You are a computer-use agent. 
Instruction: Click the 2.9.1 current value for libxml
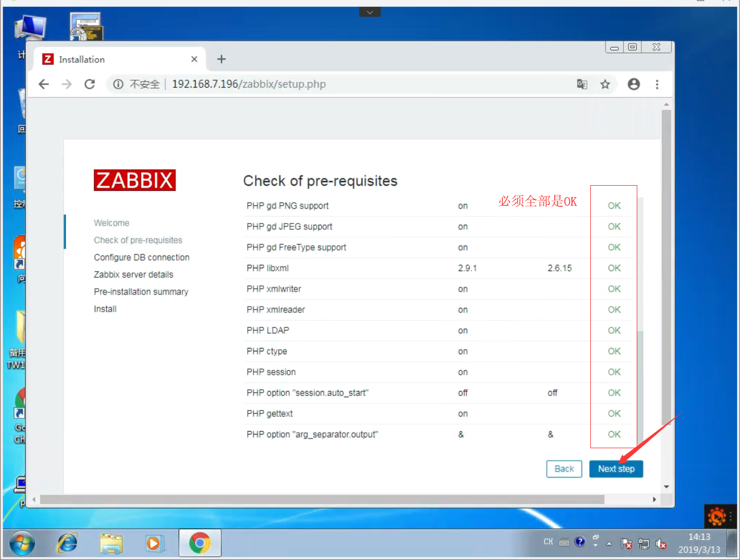467,268
